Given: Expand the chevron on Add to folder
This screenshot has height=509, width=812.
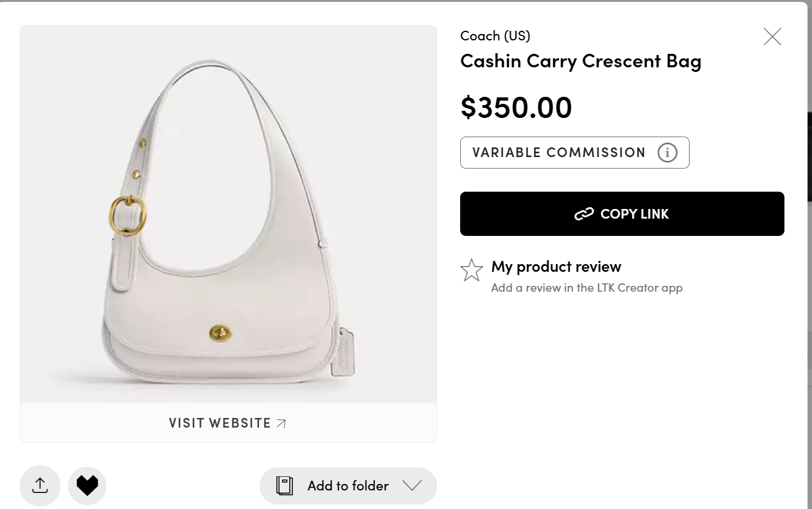Looking at the screenshot, I should click(x=412, y=485).
